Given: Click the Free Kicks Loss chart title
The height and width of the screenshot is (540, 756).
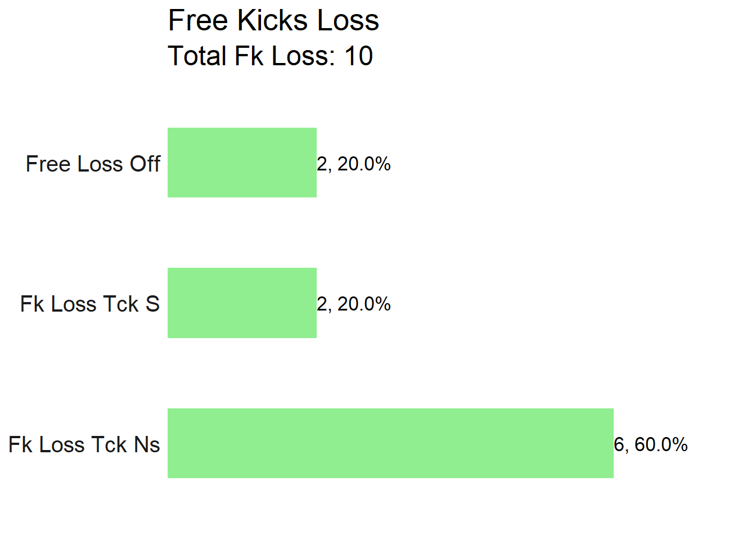Looking at the screenshot, I should point(273,20).
